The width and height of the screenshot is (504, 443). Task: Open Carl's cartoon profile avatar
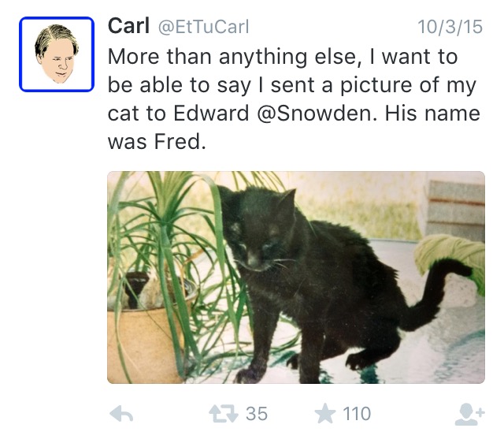pyautogui.click(x=57, y=54)
